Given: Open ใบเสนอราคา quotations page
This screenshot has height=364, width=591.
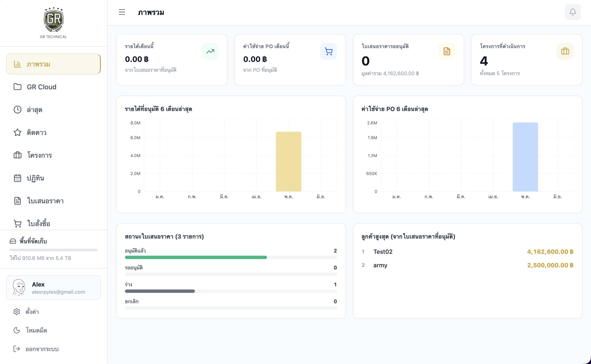Looking at the screenshot, I should point(53,201).
